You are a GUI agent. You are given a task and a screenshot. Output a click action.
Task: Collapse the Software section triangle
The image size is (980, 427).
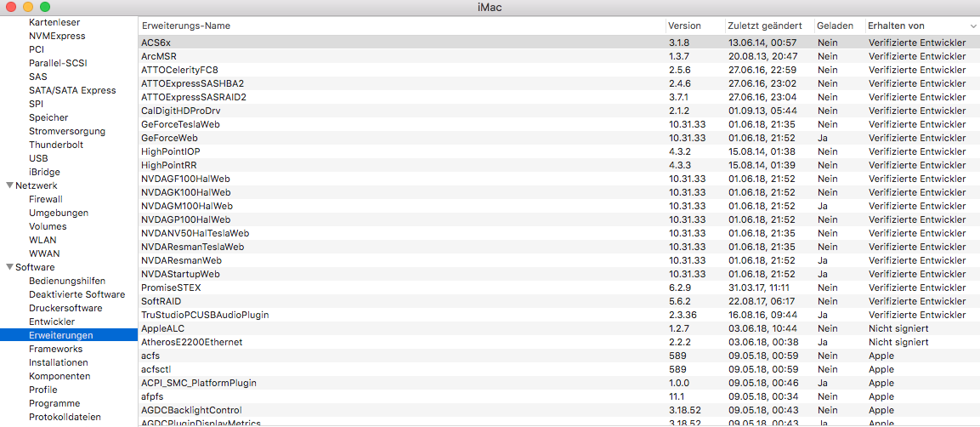click(9, 267)
